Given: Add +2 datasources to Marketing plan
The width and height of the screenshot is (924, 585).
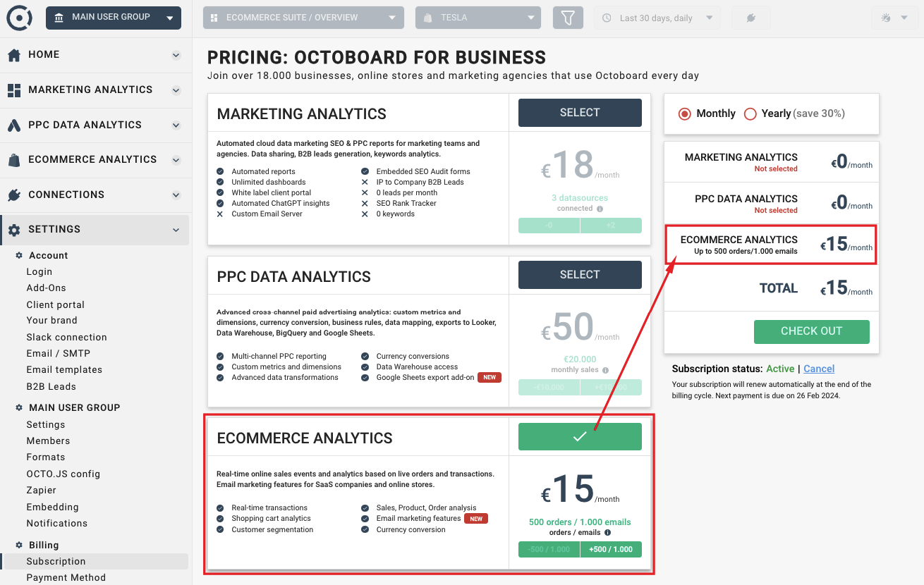Looking at the screenshot, I should tap(611, 226).
